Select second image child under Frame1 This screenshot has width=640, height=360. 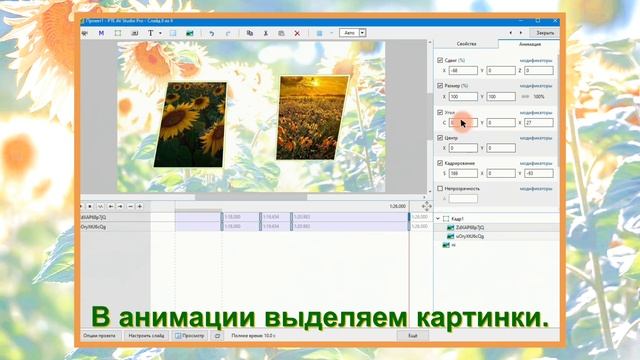(469, 236)
